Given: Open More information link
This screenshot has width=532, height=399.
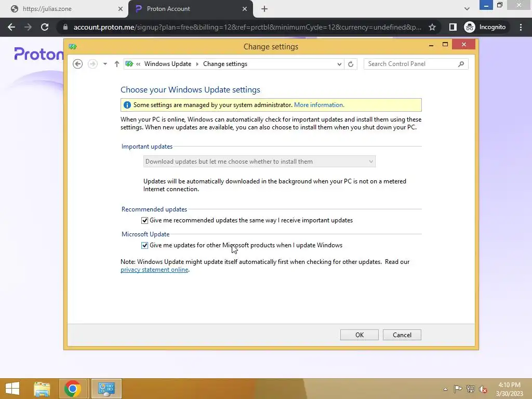Looking at the screenshot, I should point(319,105).
